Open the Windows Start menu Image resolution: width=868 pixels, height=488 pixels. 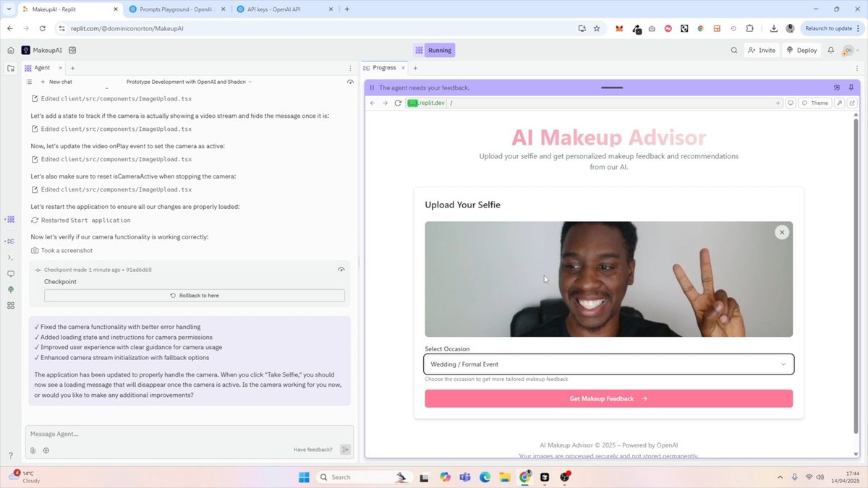[x=304, y=477]
